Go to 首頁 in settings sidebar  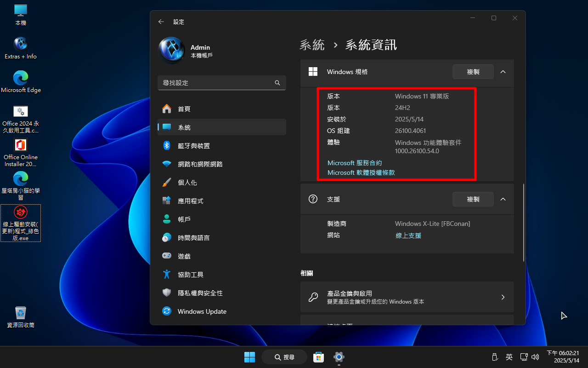pos(221,109)
